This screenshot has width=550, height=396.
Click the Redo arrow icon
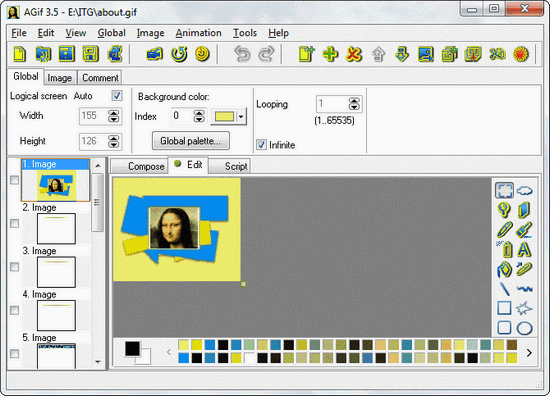pos(266,54)
